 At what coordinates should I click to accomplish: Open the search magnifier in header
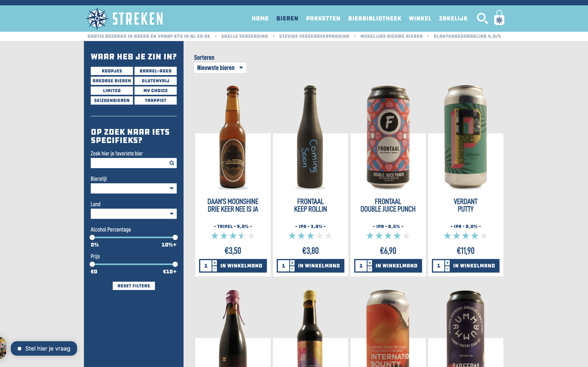482,19
